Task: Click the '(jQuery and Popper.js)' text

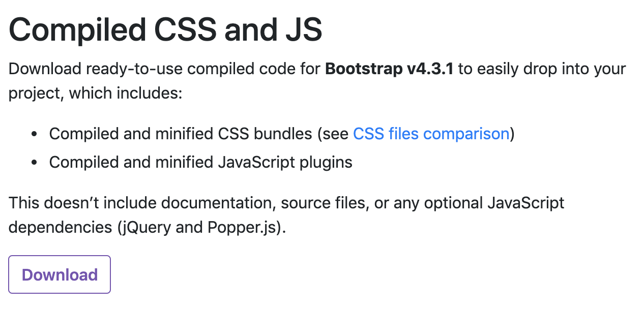Action: pos(199,227)
